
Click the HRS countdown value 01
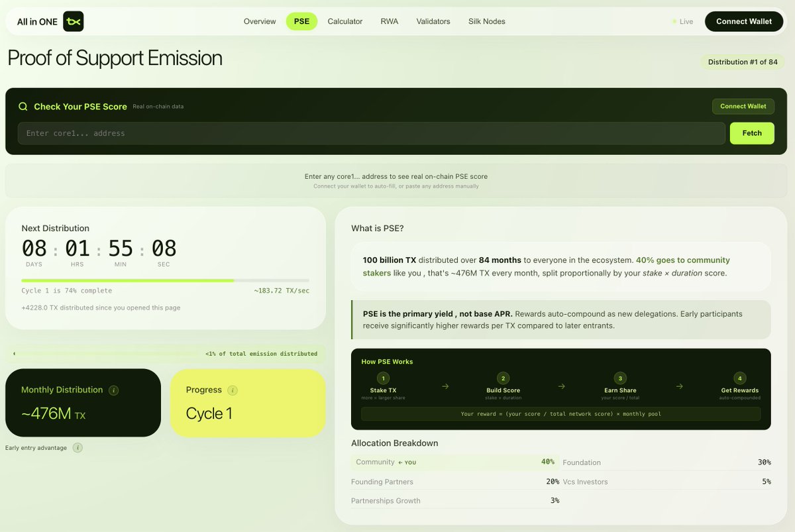click(x=78, y=249)
